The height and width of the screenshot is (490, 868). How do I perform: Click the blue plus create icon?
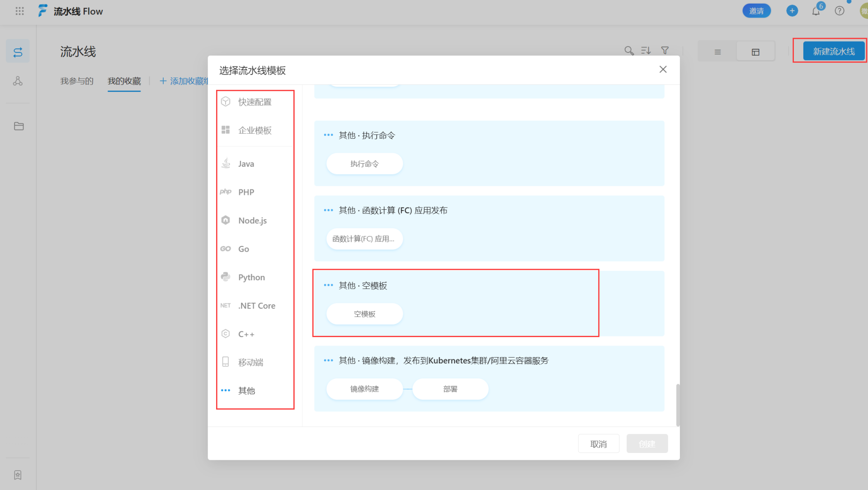(792, 11)
